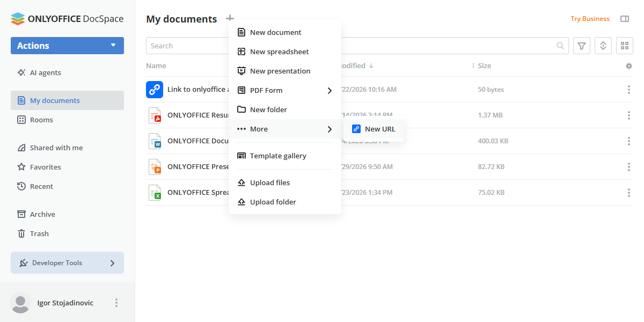Open options for the 1.37 MB file

629,115
